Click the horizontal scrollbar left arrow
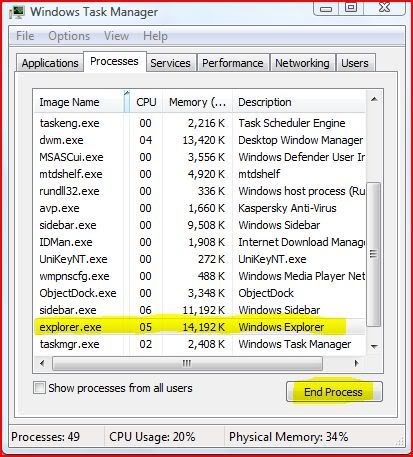 click(x=42, y=363)
